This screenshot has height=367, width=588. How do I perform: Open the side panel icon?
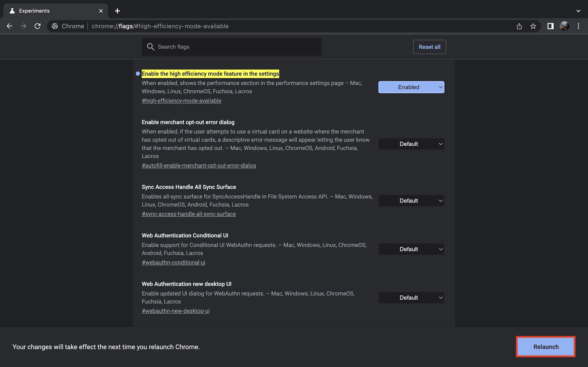(x=550, y=26)
